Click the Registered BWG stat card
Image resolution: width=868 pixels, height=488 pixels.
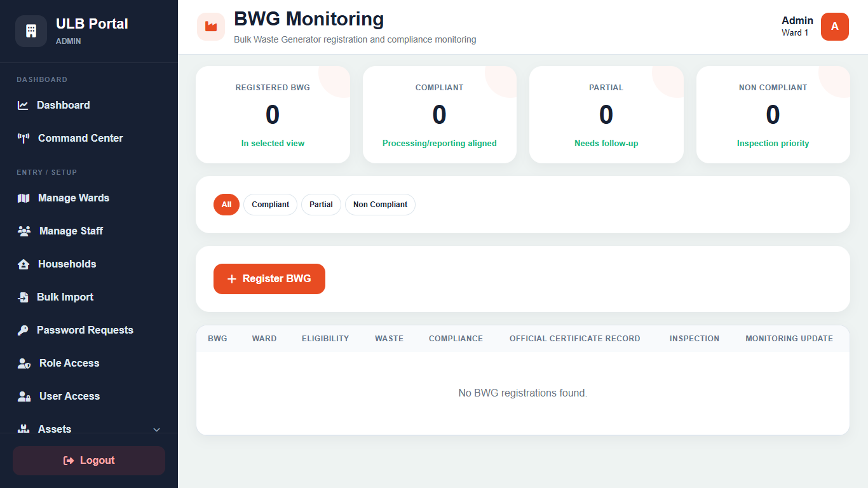pyautogui.click(x=273, y=114)
